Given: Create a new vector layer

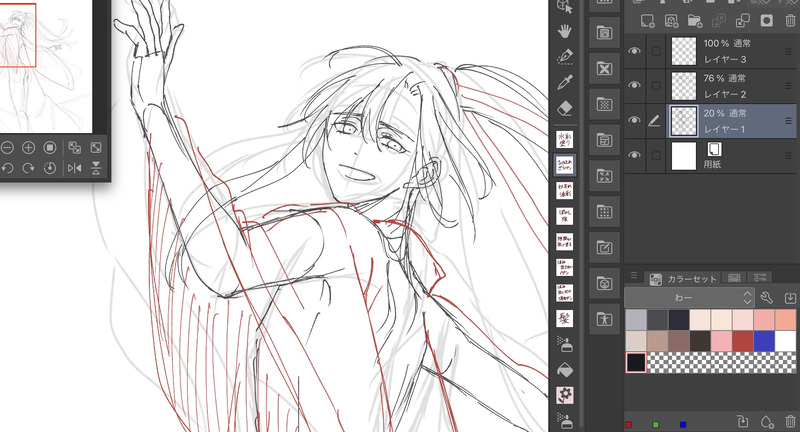Looking at the screenshot, I should coord(671,21).
